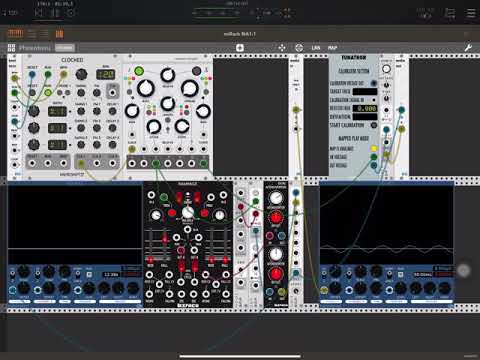Show the orange keyboard icon panel
The image size is (480, 360).
pyautogui.click(x=15, y=33)
